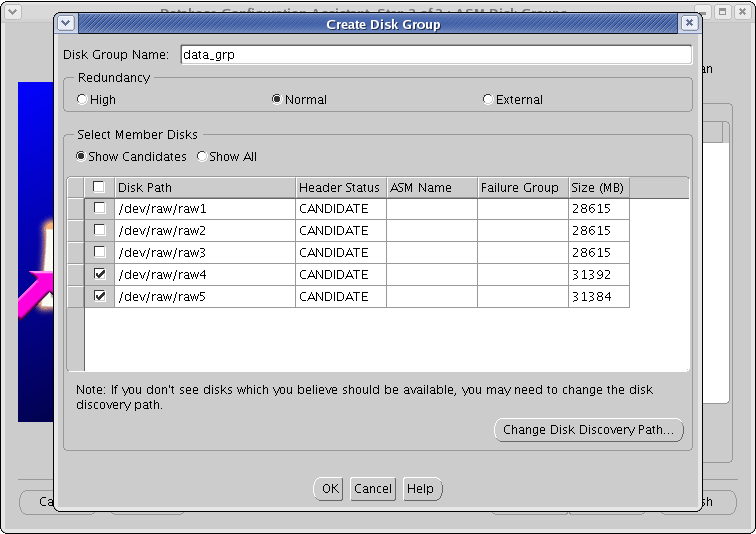This screenshot has height=534, width=756.
Task: Click the Size (MB) column header
Action: [597, 187]
